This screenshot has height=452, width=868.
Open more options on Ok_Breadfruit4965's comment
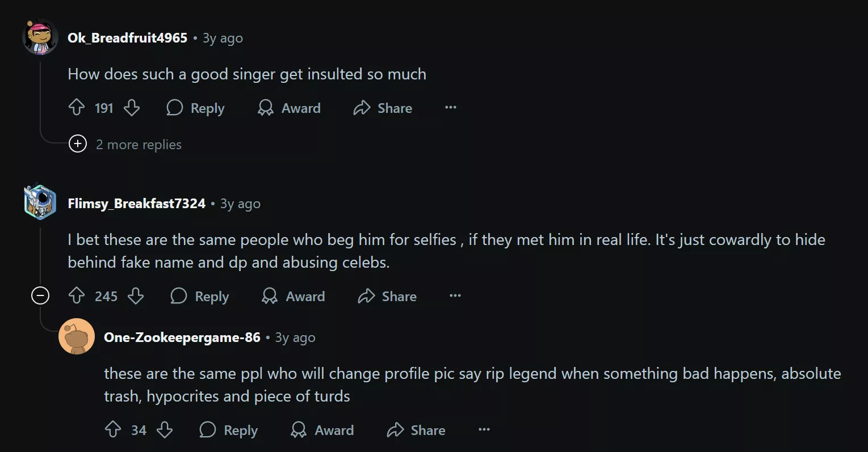click(x=451, y=108)
